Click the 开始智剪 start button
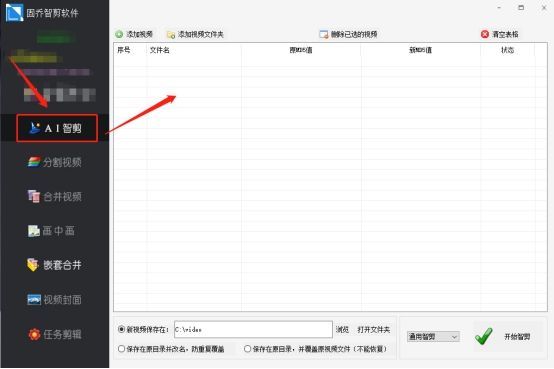The height and width of the screenshot is (369, 554). [x=517, y=336]
